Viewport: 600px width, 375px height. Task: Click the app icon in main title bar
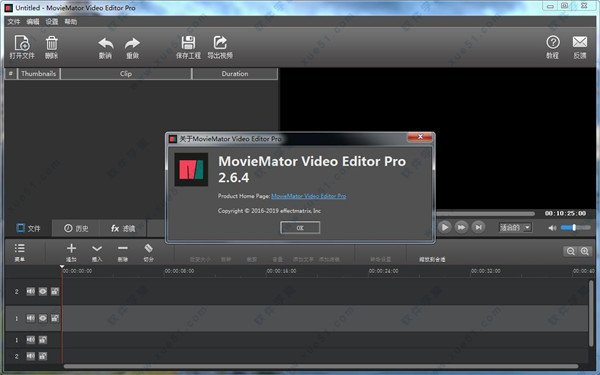[9, 8]
